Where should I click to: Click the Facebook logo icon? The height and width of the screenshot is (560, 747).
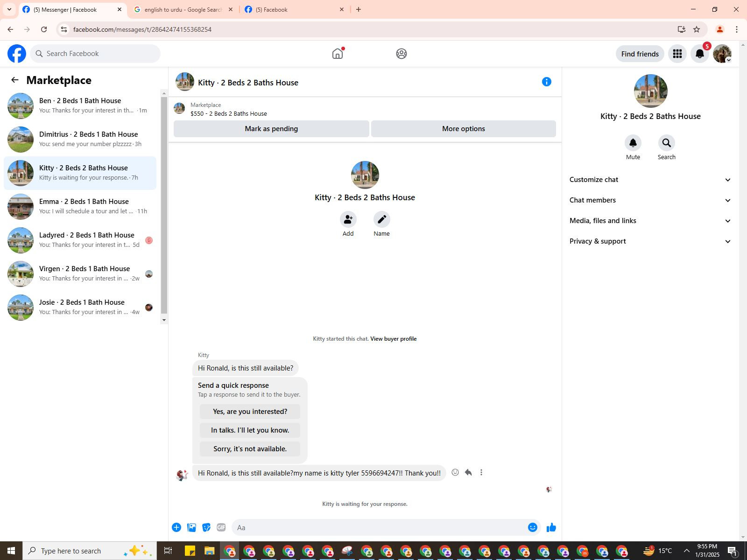pyautogui.click(x=17, y=54)
